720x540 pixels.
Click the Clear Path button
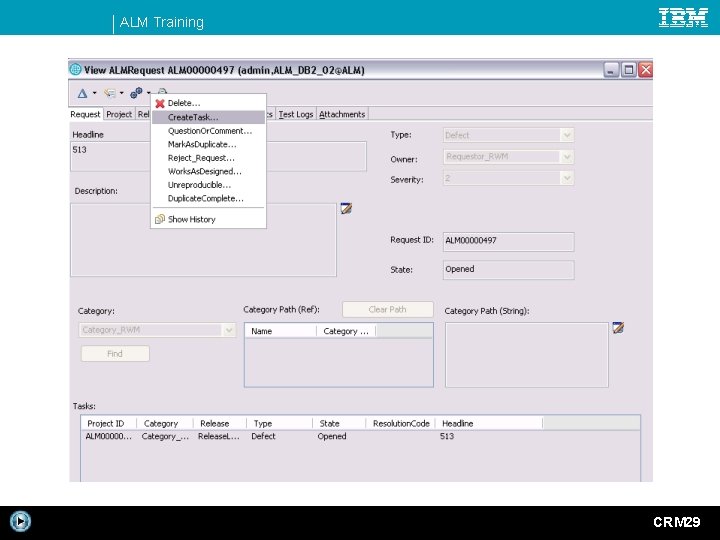388,309
